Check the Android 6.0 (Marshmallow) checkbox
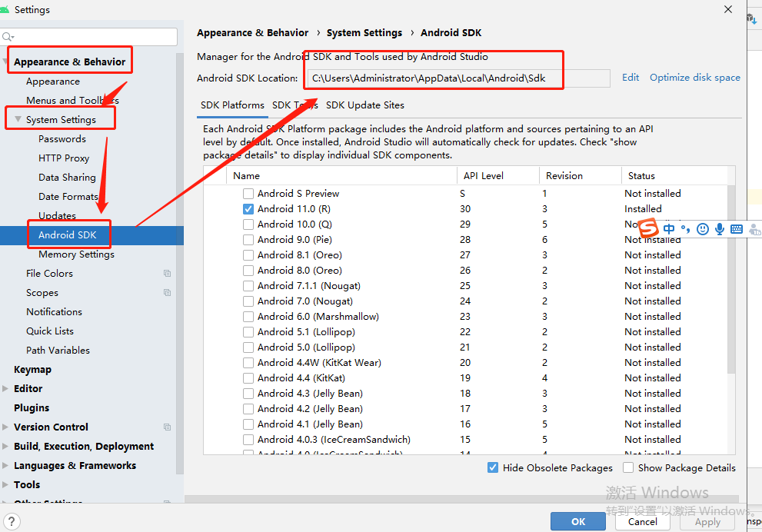The width and height of the screenshot is (762, 532). tap(248, 317)
